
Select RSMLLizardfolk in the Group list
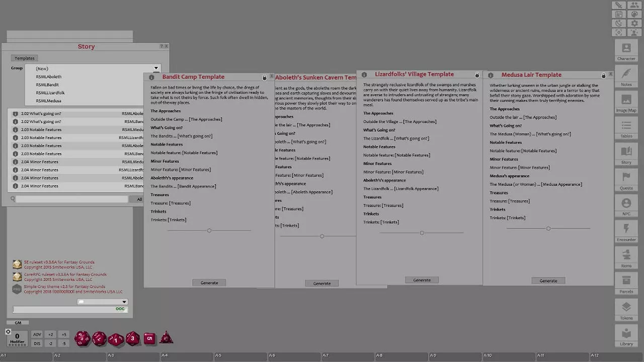[x=50, y=93]
